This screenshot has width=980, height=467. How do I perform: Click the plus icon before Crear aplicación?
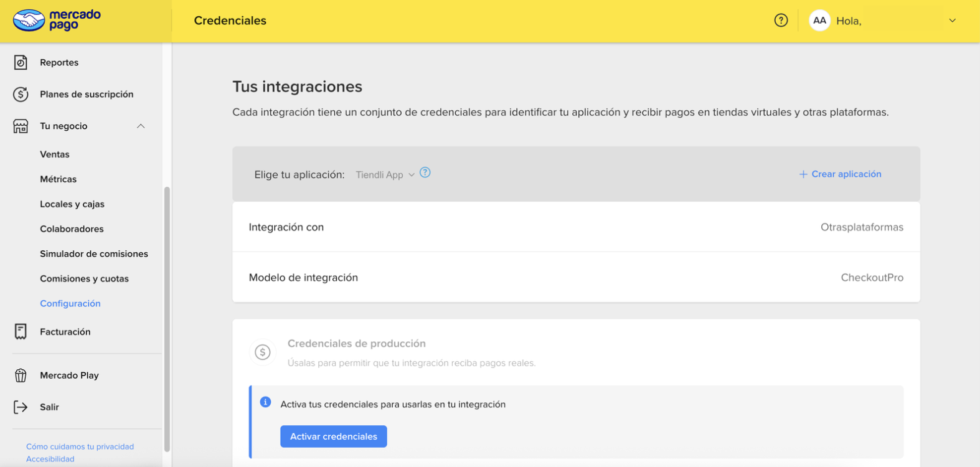pos(803,174)
